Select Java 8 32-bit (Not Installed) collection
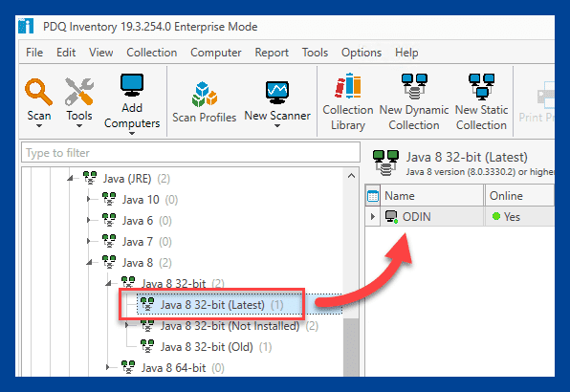The image size is (570, 392). [230, 325]
